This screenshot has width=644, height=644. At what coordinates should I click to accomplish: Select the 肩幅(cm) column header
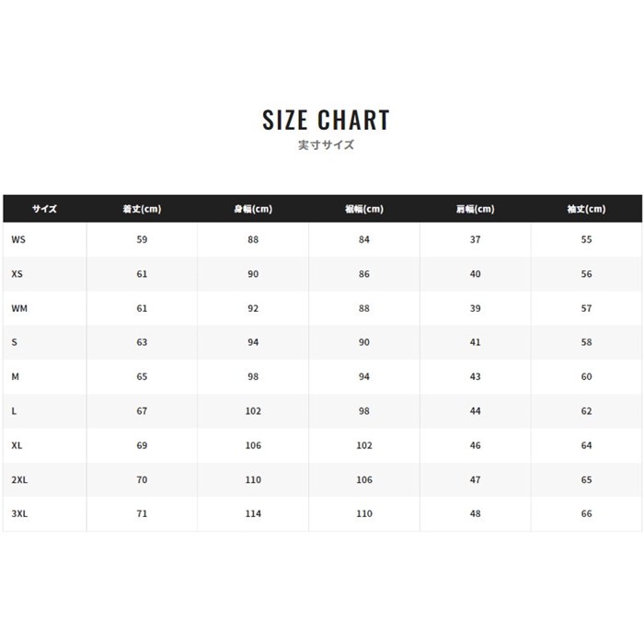click(x=475, y=209)
